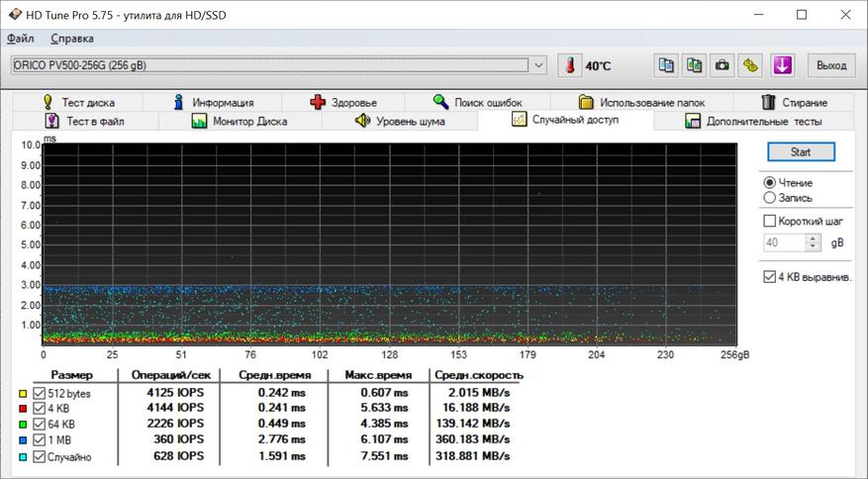Toggle the 1 MB checkbox
This screenshot has width=868, height=479.
click(x=39, y=440)
